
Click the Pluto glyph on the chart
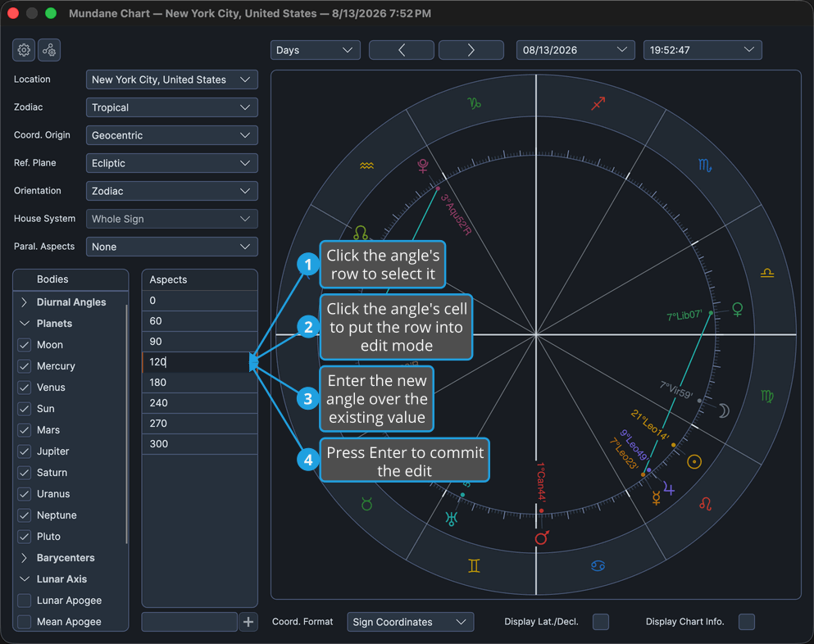[423, 166]
